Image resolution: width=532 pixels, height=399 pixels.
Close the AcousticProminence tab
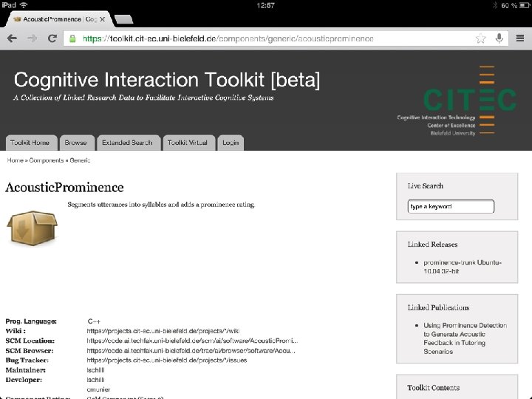click(102, 19)
